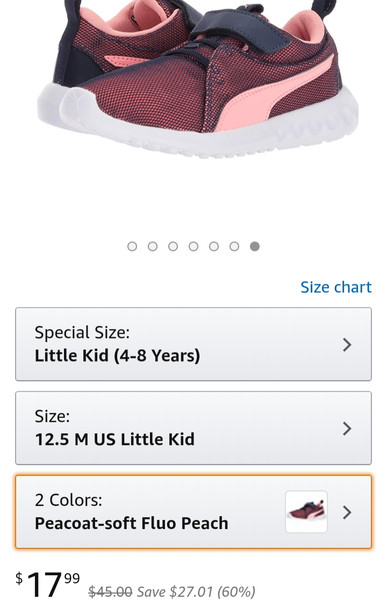Click the chevron arrow beside Peacoat-soft Fluo Peach
Viewport: 387px width, 600px height.
[347, 512]
